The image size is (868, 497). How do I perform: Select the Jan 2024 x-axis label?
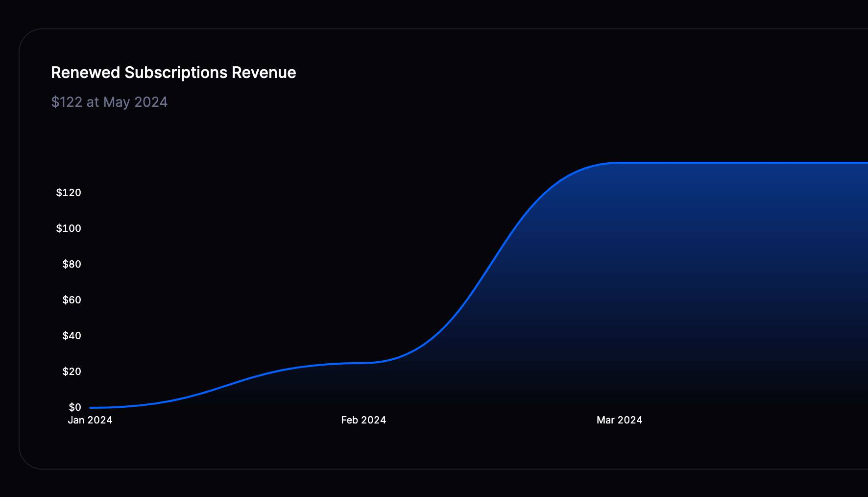(90, 420)
